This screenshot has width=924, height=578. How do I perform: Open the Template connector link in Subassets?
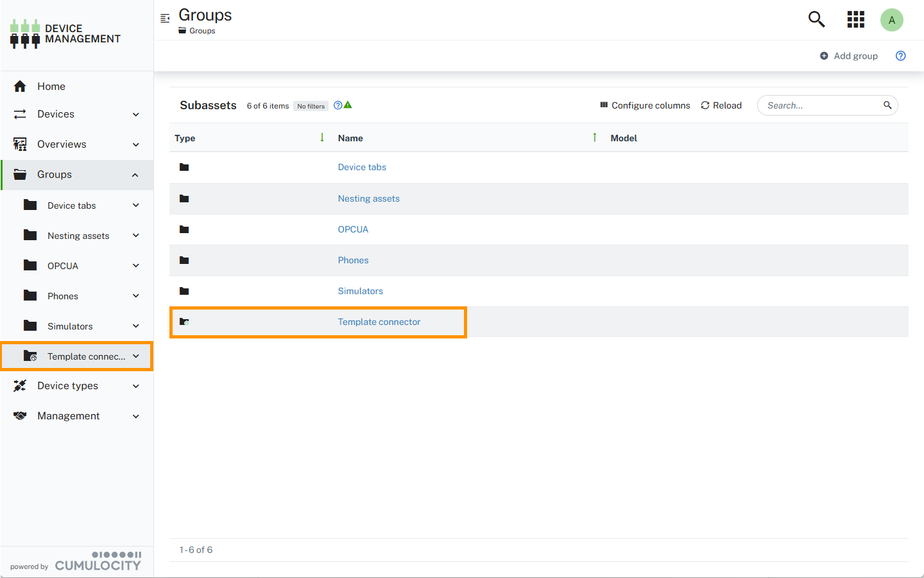[379, 322]
